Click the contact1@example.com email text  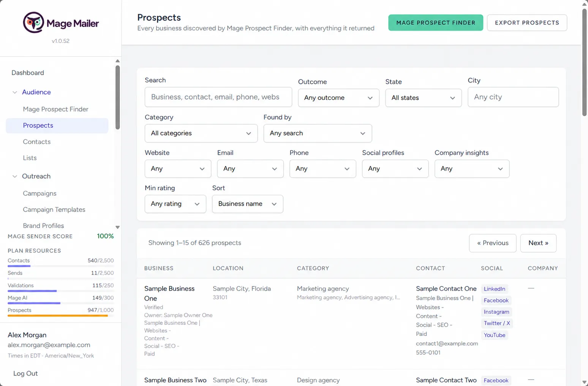coord(447,343)
